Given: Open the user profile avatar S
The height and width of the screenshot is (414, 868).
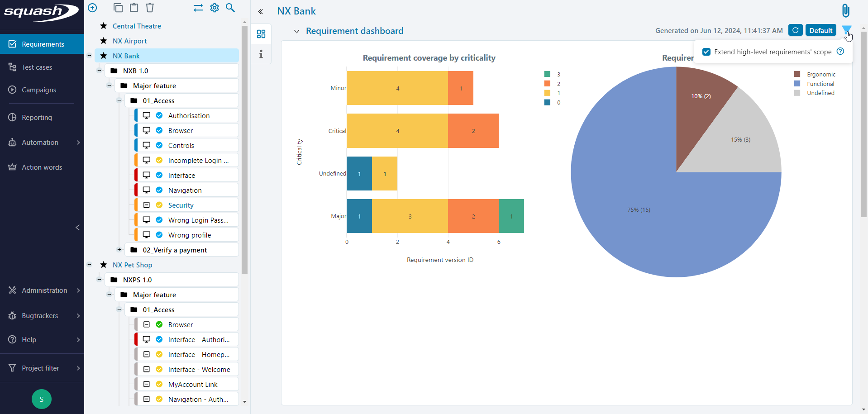Looking at the screenshot, I should click(41, 399).
